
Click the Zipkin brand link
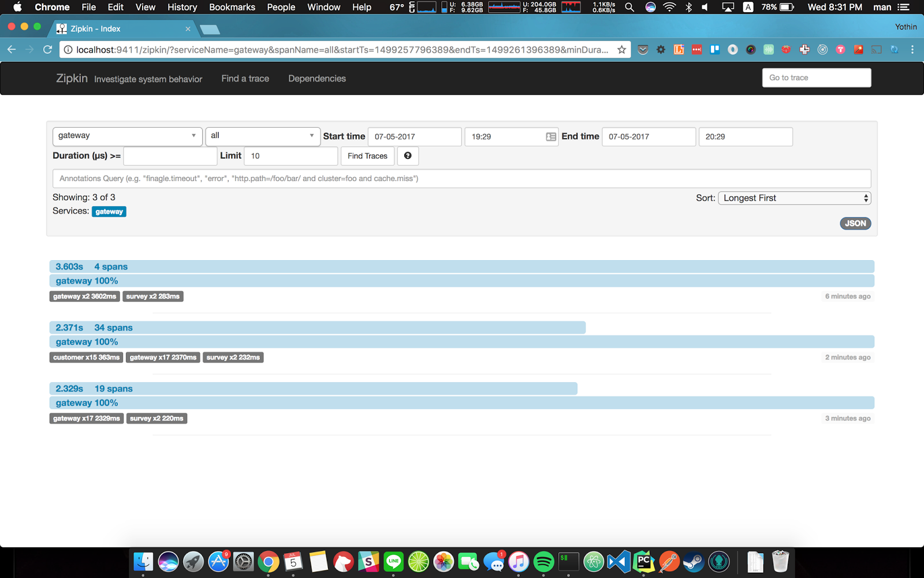point(72,78)
